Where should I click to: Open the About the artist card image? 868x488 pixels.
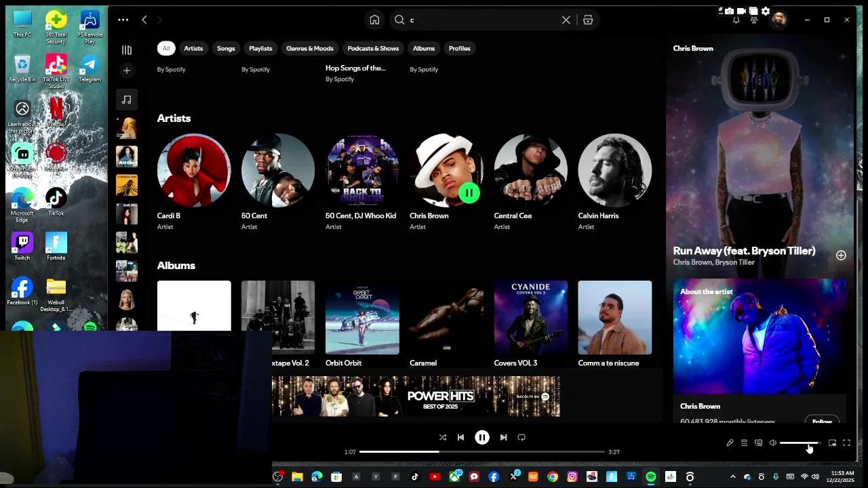tap(759, 336)
